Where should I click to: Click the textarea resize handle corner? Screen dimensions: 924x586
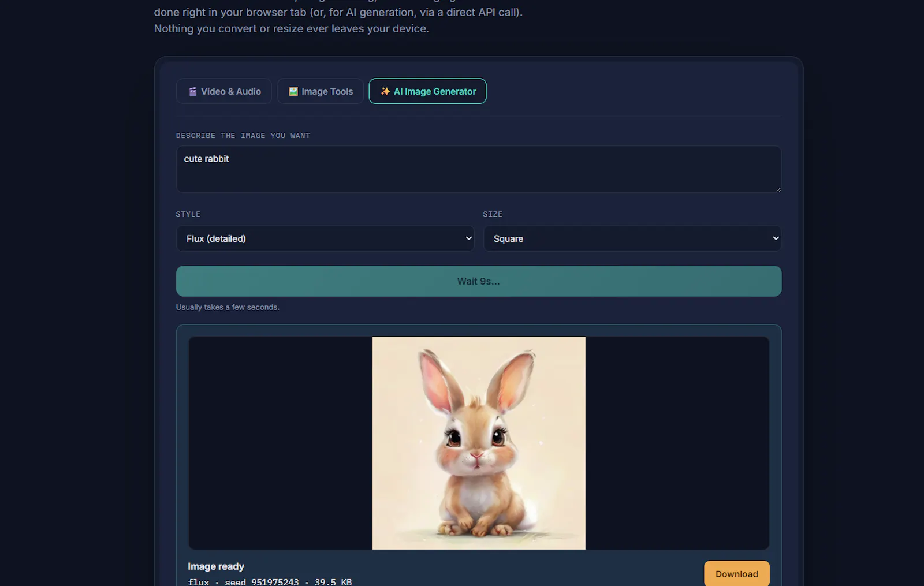(778, 189)
